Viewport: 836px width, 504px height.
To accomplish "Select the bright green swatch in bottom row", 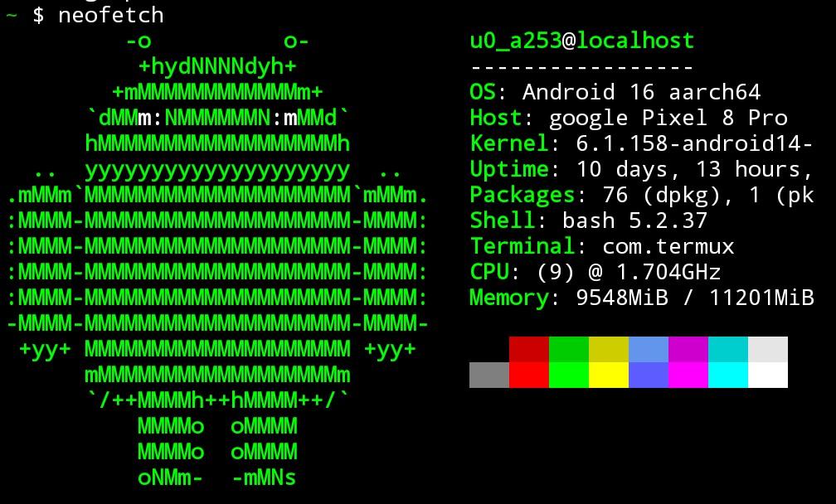I will pos(569,375).
